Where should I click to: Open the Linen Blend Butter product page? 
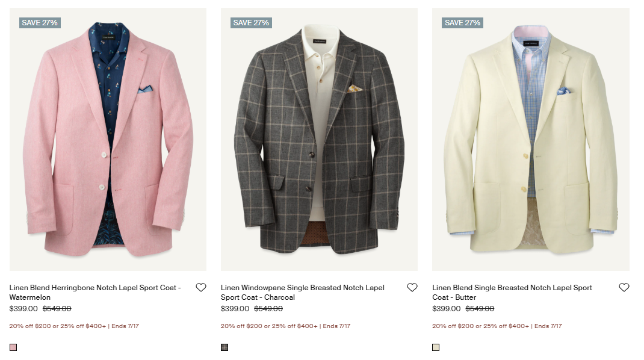(512, 292)
